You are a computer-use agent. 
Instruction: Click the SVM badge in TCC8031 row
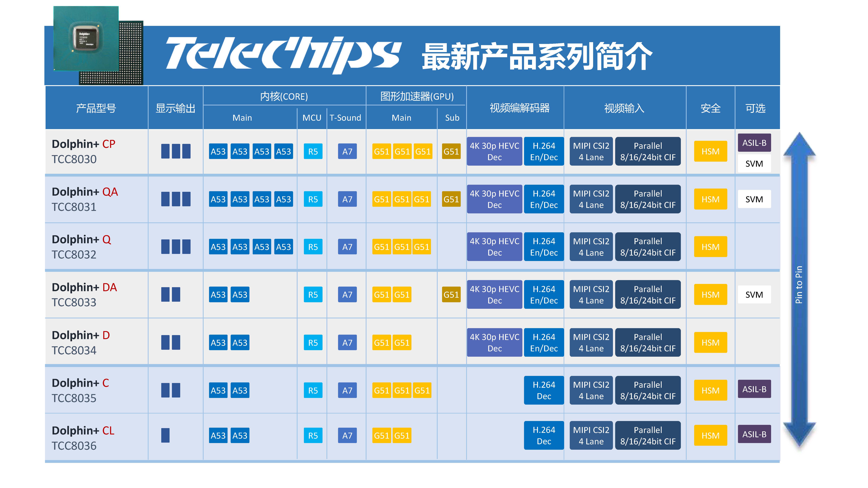(x=754, y=199)
